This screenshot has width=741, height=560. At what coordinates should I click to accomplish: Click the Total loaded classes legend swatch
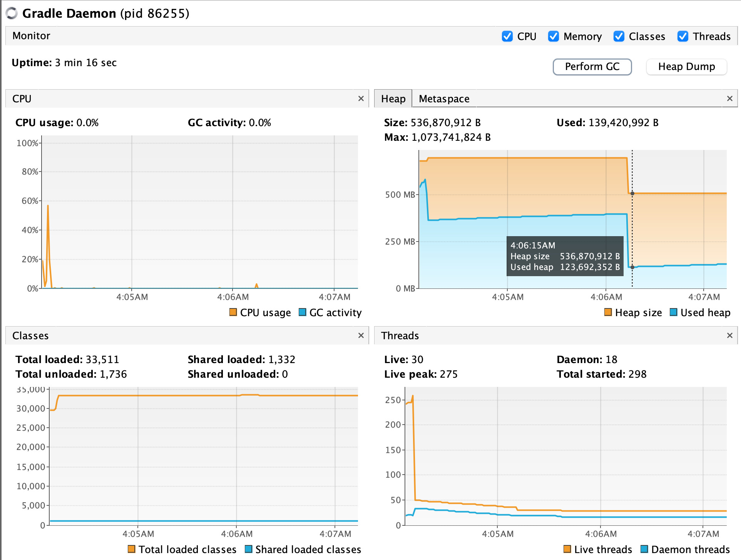tap(131, 549)
